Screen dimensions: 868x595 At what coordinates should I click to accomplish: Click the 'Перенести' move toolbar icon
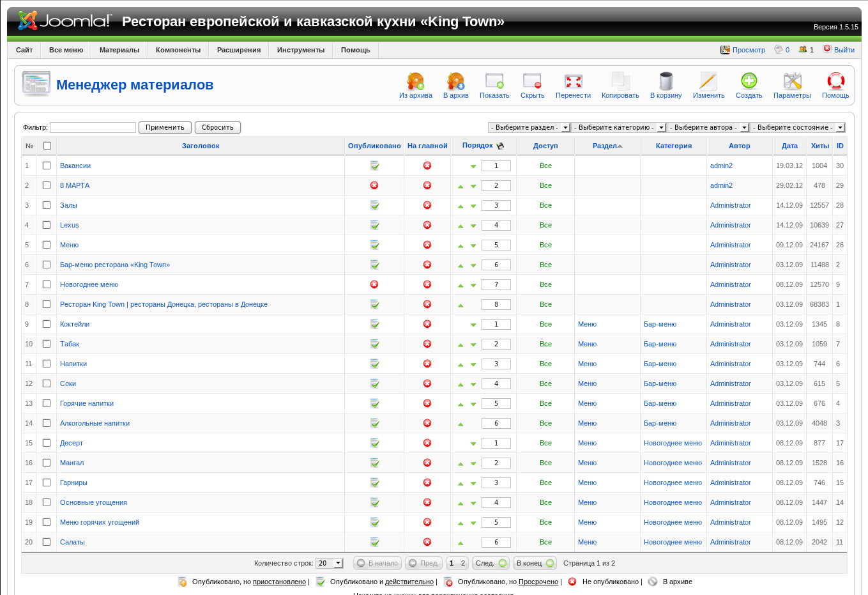573,81
